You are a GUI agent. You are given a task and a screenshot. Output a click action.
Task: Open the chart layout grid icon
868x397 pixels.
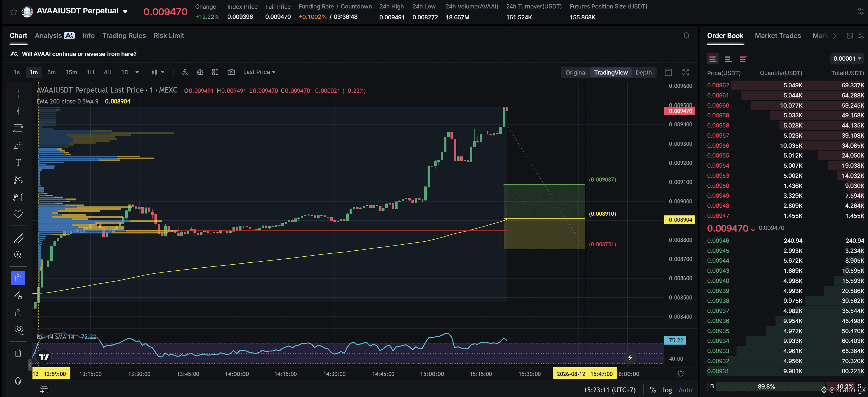click(x=215, y=72)
